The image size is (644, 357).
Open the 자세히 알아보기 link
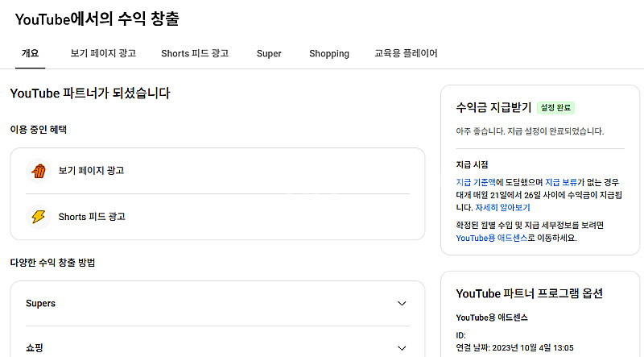pyautogui.click(x=502, y=208)
